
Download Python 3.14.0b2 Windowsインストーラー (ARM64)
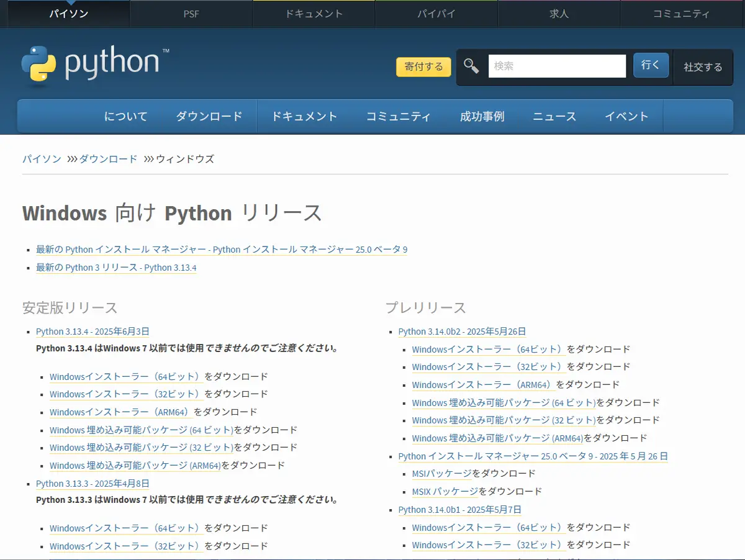pos(484,385)
